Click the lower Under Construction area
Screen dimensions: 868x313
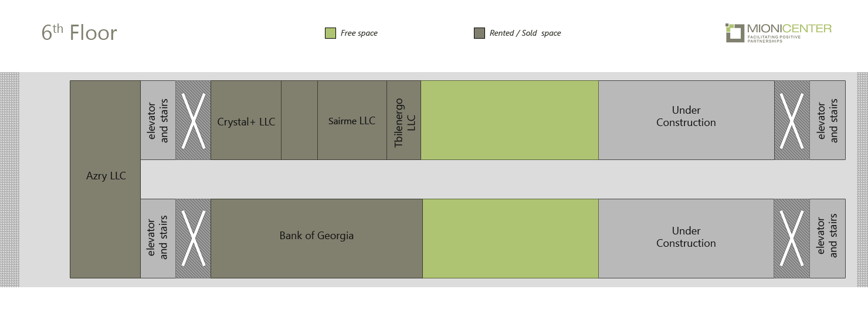tap(686, 239)
